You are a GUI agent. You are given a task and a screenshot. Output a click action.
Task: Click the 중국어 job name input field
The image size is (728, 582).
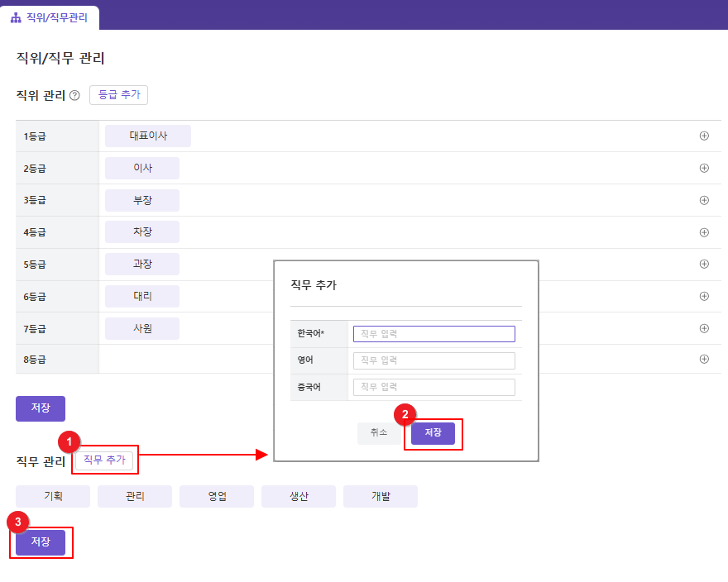pos(433,387)
